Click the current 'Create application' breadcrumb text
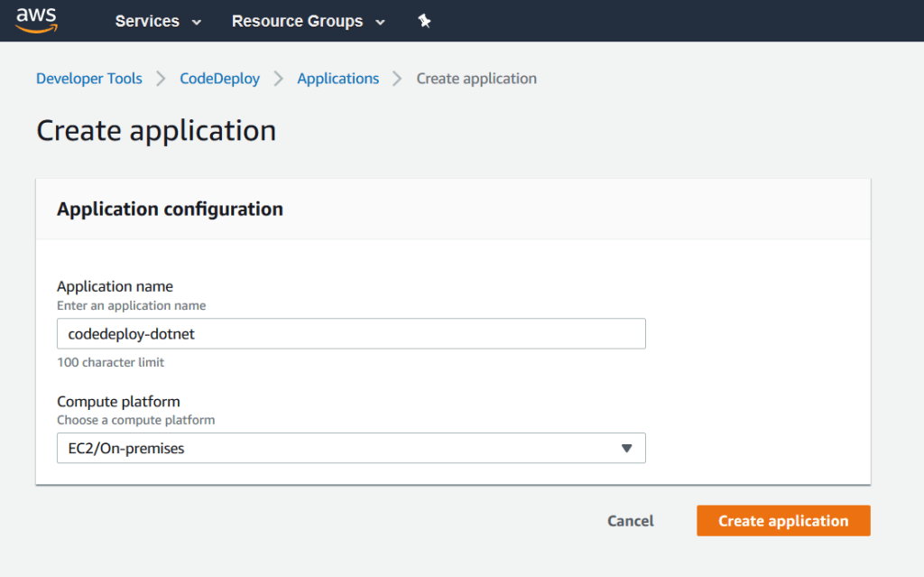Screen dimensions: 924x577 (476, 79)
